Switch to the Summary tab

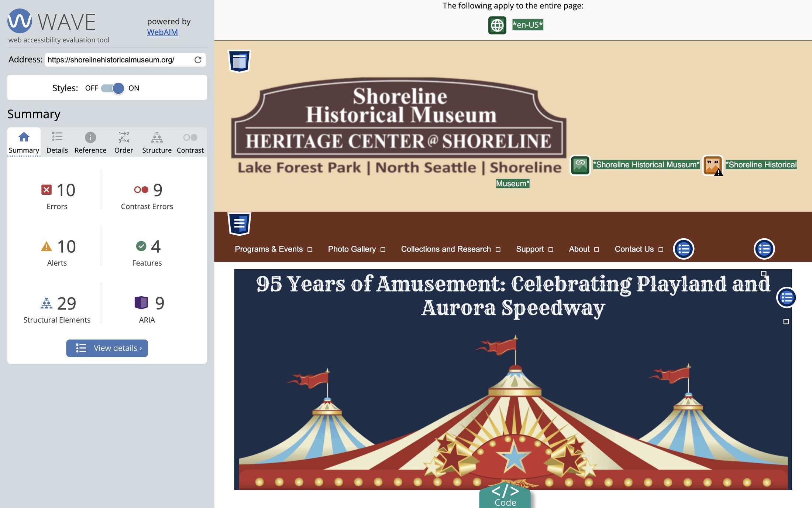[24, 142]
